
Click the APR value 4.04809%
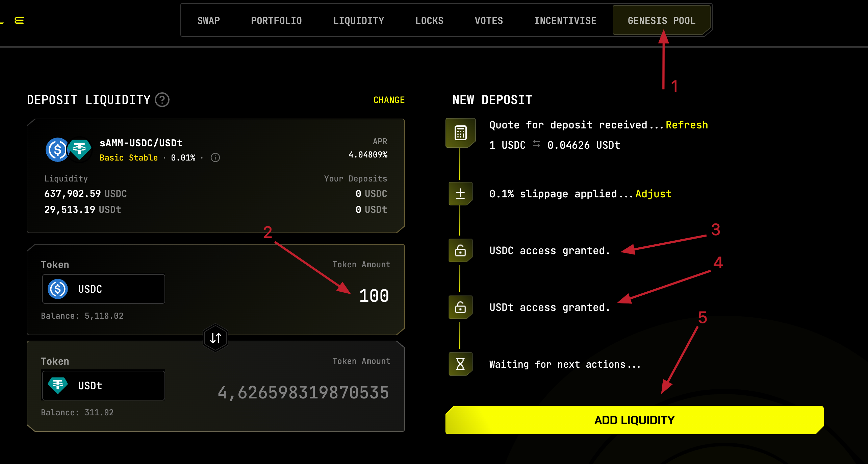click(368, 155)
